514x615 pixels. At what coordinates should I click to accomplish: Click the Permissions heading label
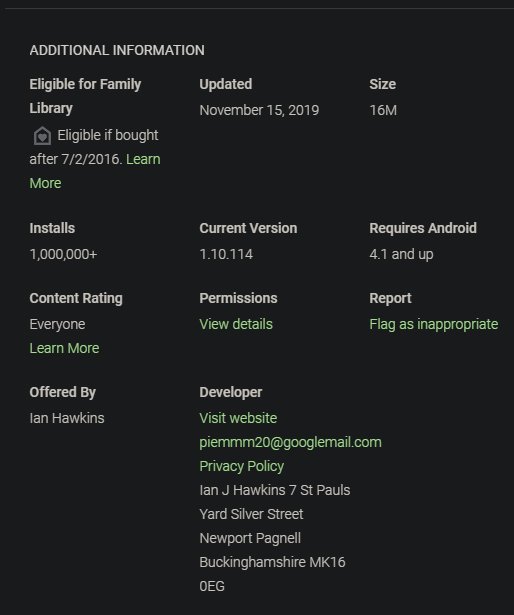click(x=238, y=298)
